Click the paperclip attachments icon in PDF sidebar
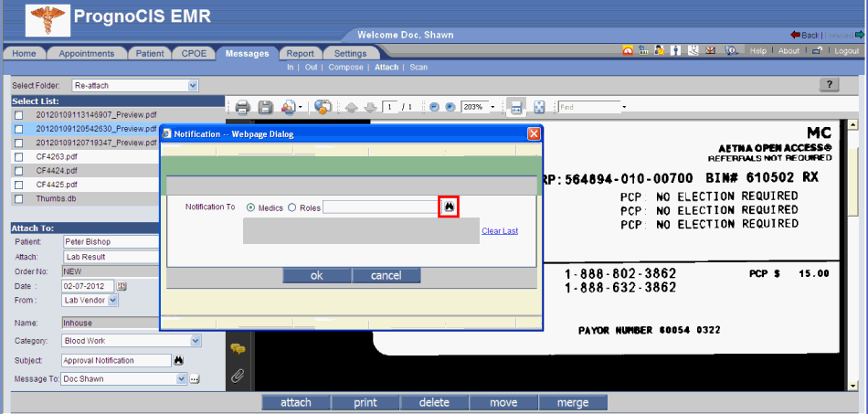Viewport: 868px width, 414px height. point(238,376)
